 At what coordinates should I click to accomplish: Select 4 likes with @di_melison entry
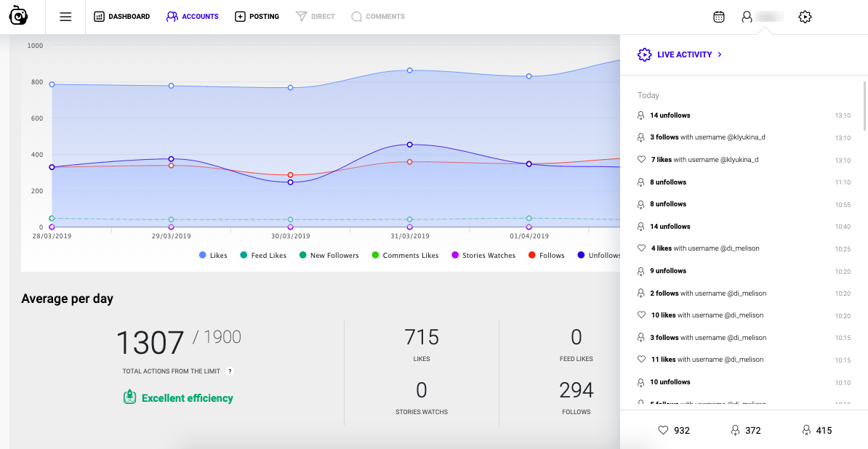tap(744, 248)
